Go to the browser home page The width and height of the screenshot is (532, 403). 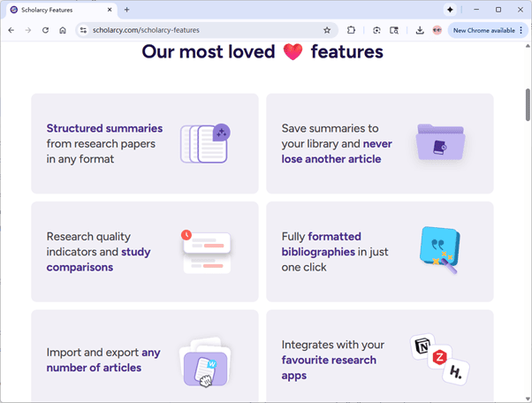pyautogui.click(x=63, y=30)
